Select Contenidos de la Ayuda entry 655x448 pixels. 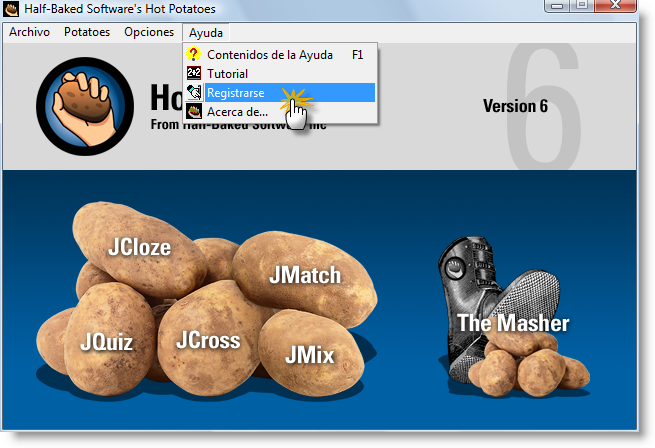coord(280,55)
